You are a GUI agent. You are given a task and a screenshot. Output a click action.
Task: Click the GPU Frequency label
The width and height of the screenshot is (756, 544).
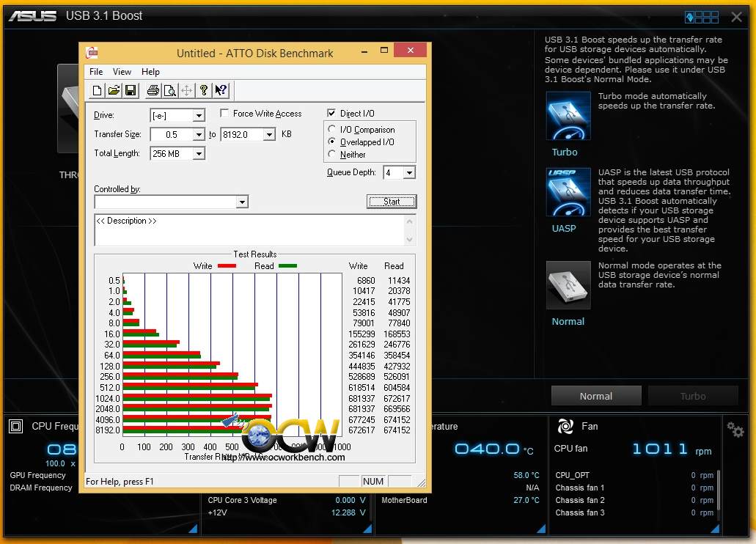(x=37, y=475)
